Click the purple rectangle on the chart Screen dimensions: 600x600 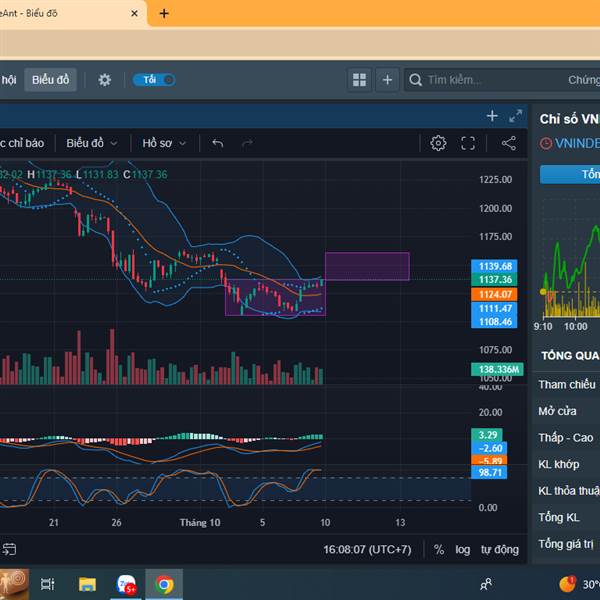(367, 266)
